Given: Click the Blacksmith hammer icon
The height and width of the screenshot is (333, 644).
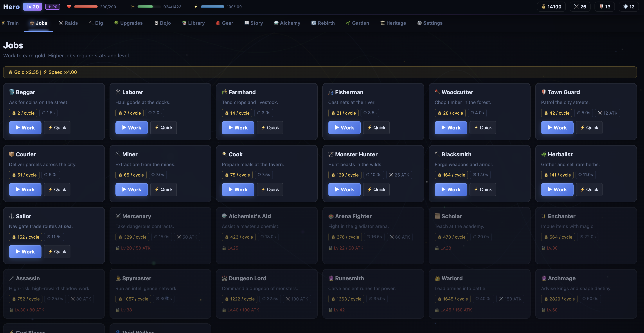Looking at the screenshot, I should click(437, 154).
